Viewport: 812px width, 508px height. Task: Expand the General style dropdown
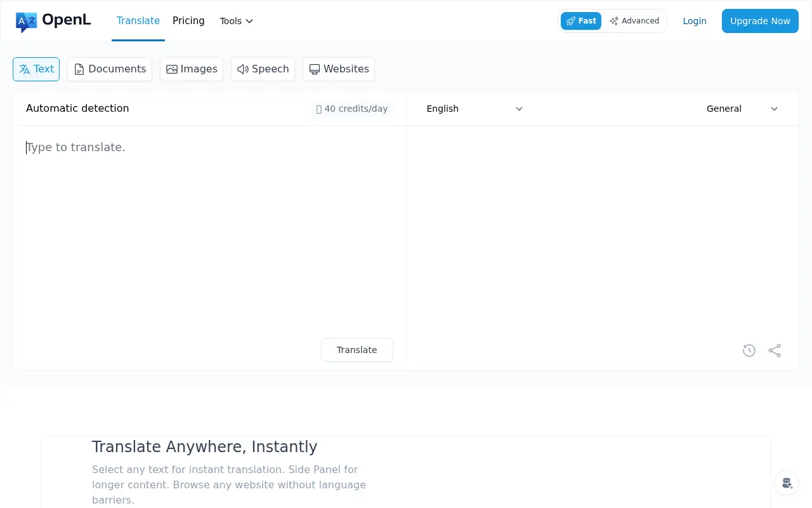(741, 109)
